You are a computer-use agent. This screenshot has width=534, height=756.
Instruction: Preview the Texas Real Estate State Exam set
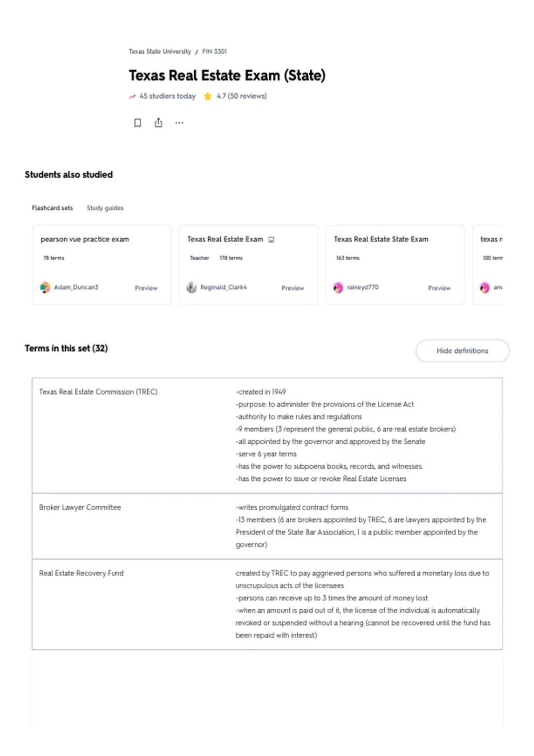pyautogui.click(x=439, y=288)
